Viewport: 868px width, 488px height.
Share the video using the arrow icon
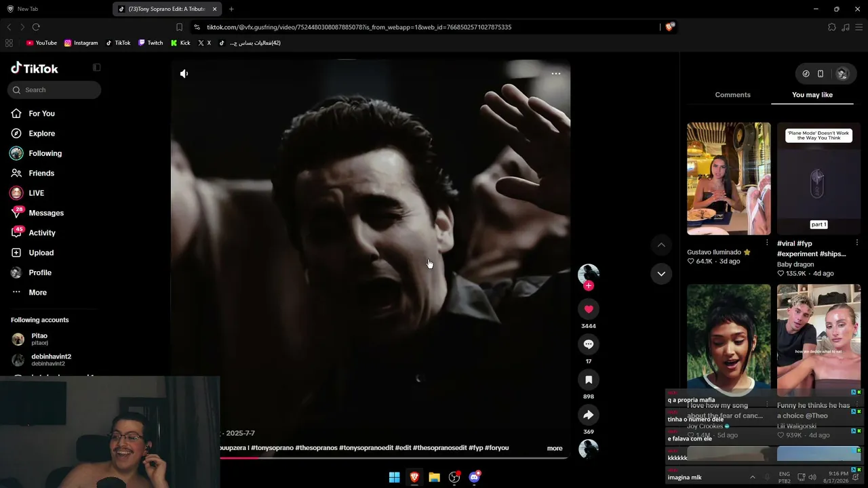click(x=589, y=415)
